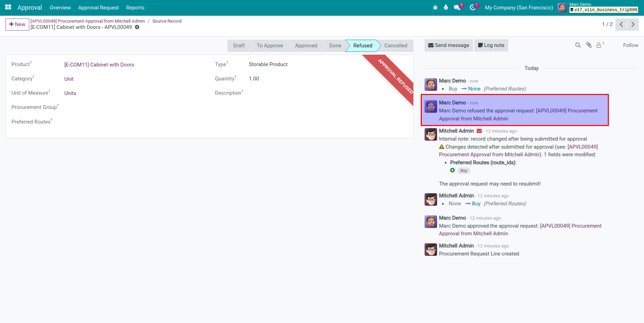
Task: Click the Log note button
Action: pyautogui.click(x=491, y=45)
